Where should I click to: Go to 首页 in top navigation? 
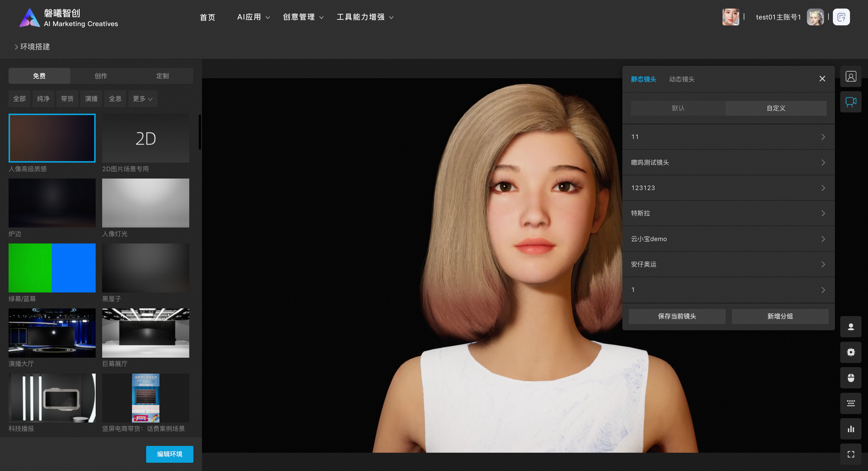207,17
